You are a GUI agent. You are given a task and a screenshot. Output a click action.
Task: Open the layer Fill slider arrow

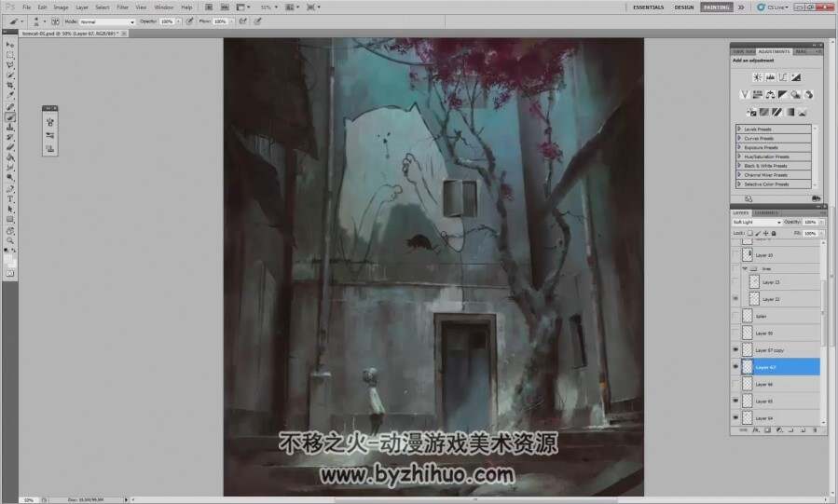(821, 233)
